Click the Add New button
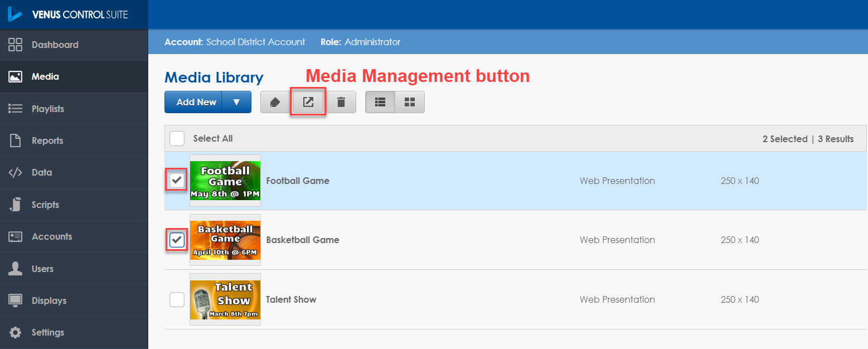Viewport: 868px width, 349px height. (194, 102)
